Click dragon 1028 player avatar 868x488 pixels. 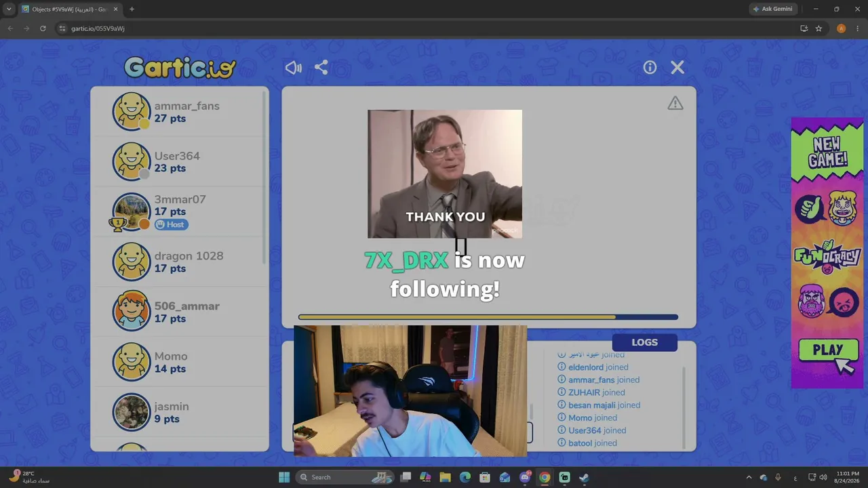pos(131,262)
